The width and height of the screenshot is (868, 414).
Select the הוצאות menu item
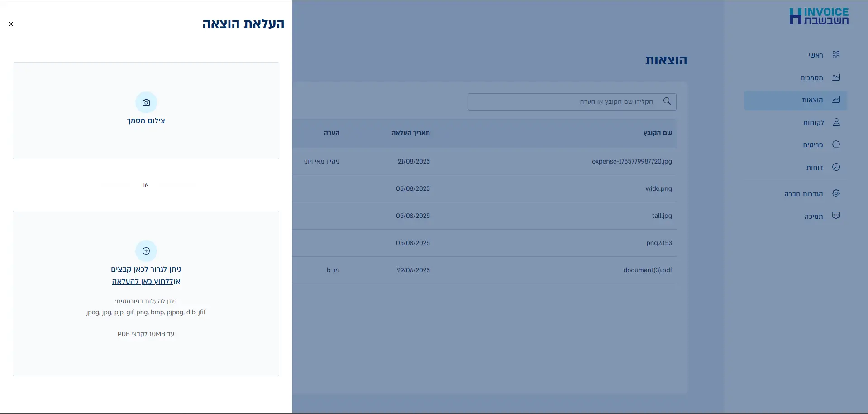[x=812, y=100]
